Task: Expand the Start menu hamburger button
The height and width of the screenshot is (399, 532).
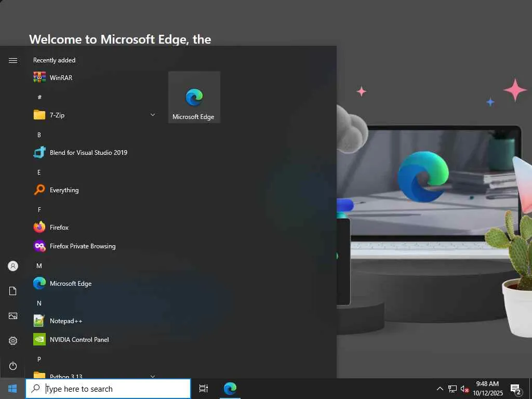Action: 13,60
